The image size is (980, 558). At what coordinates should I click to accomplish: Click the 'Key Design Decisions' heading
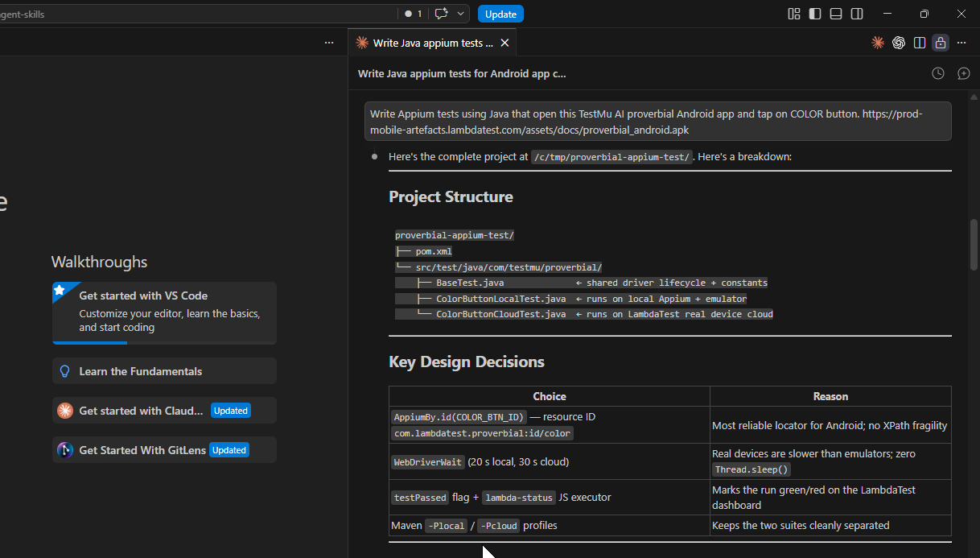click(467, 362)
